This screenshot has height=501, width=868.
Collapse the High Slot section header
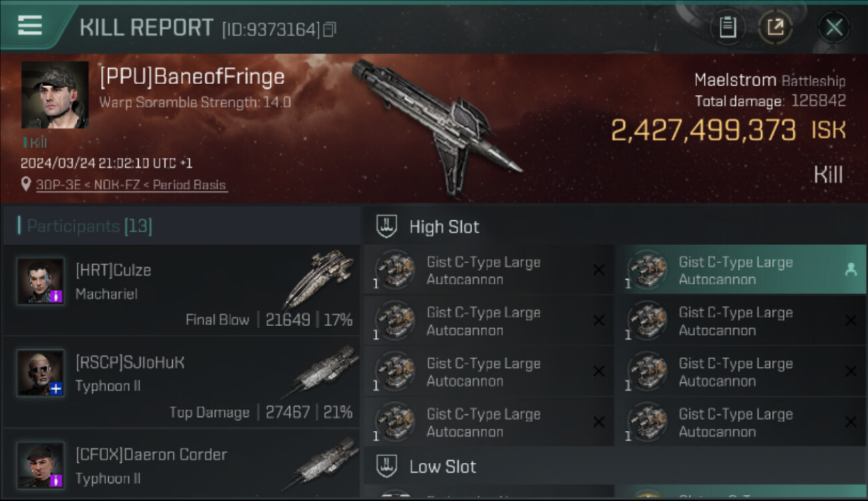click(615, 226)
